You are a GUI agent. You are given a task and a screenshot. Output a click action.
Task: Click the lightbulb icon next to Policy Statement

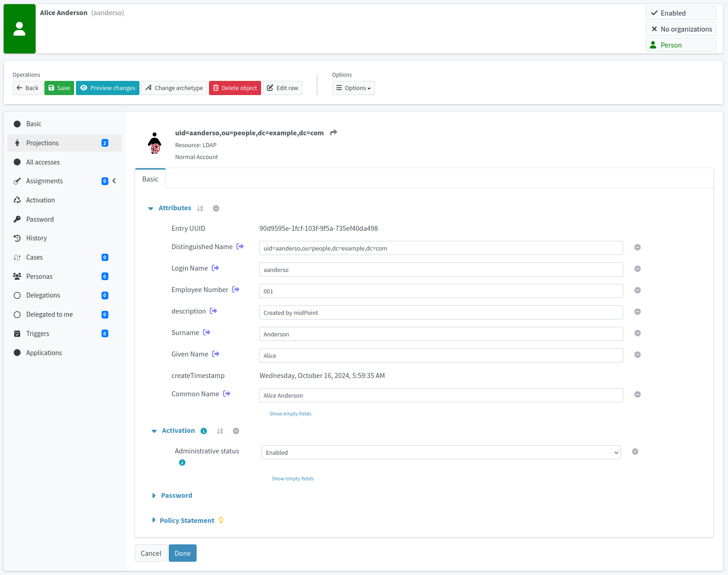click(221, 520)
